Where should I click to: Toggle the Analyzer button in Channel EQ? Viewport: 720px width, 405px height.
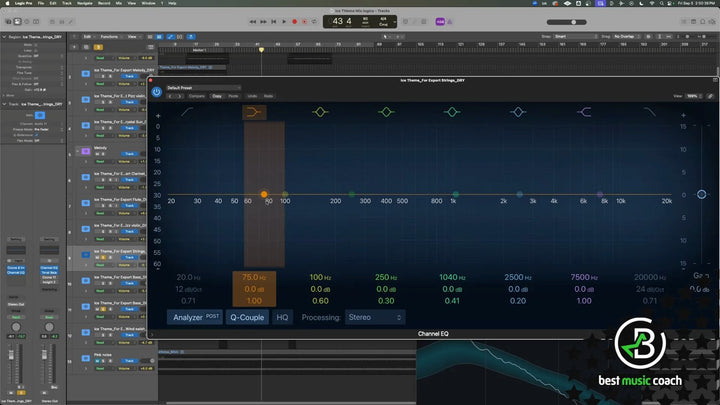click(x=195, y=317)
